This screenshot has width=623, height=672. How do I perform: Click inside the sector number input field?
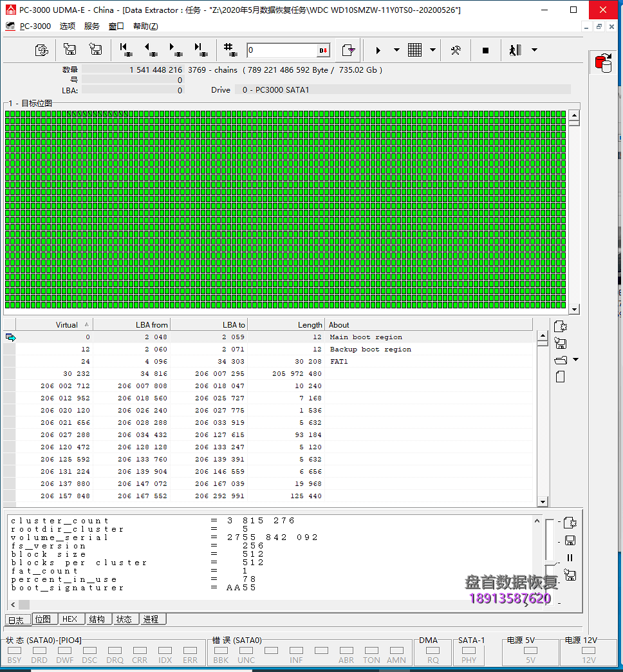click(281, 50)
